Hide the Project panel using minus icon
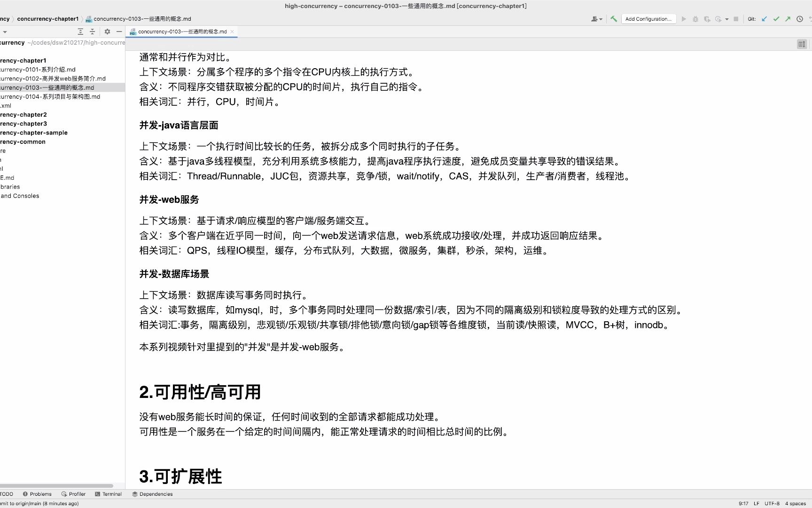 click(x=119, y=32)
